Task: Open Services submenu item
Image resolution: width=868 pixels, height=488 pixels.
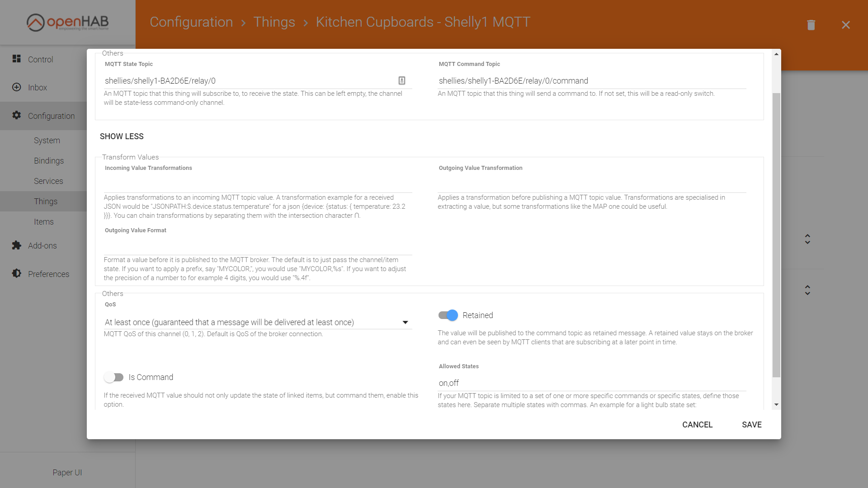Action: (48, 181)
